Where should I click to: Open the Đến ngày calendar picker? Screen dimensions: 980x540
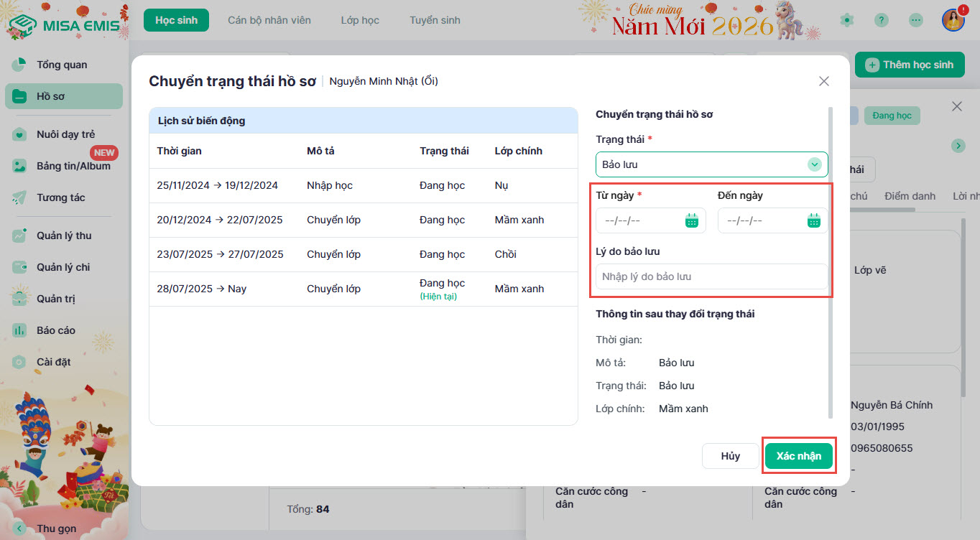(x=813, y=220)
